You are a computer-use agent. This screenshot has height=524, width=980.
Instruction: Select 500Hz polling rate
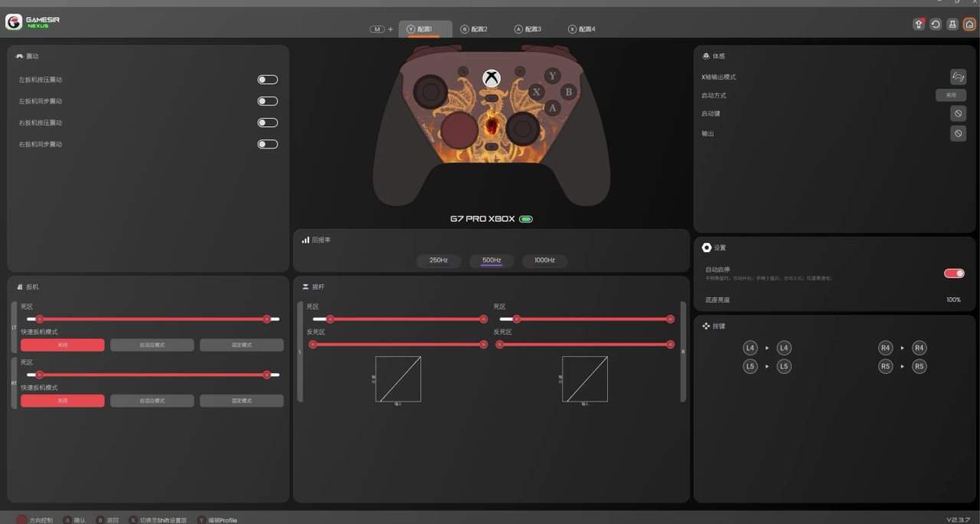click(492, 260)
